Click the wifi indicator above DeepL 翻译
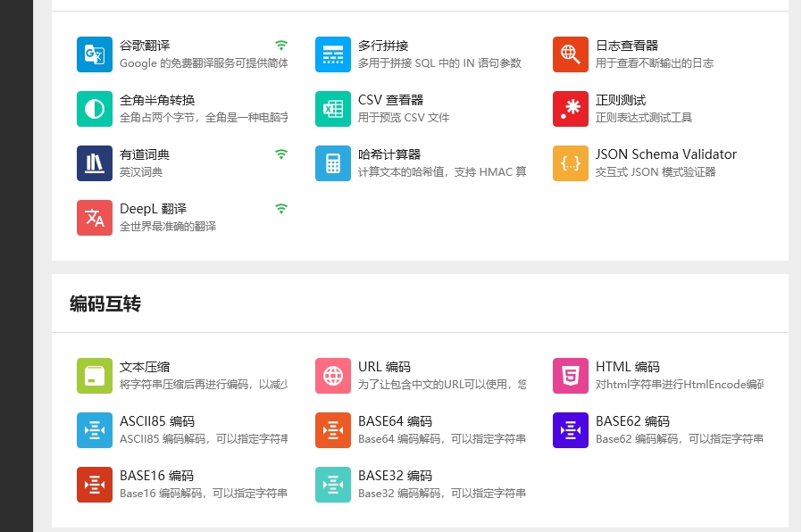This screenshot has width=802, height=532. tap(281, 208)
